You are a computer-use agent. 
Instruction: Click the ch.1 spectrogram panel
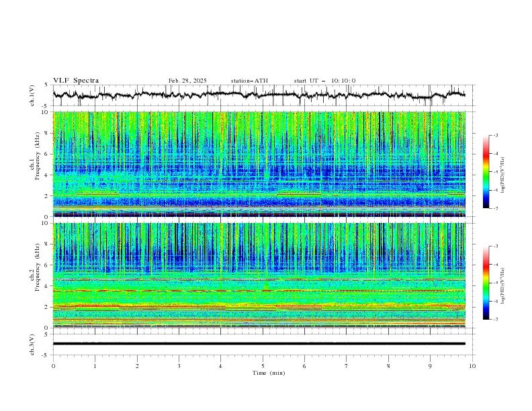tap(259, 164)
